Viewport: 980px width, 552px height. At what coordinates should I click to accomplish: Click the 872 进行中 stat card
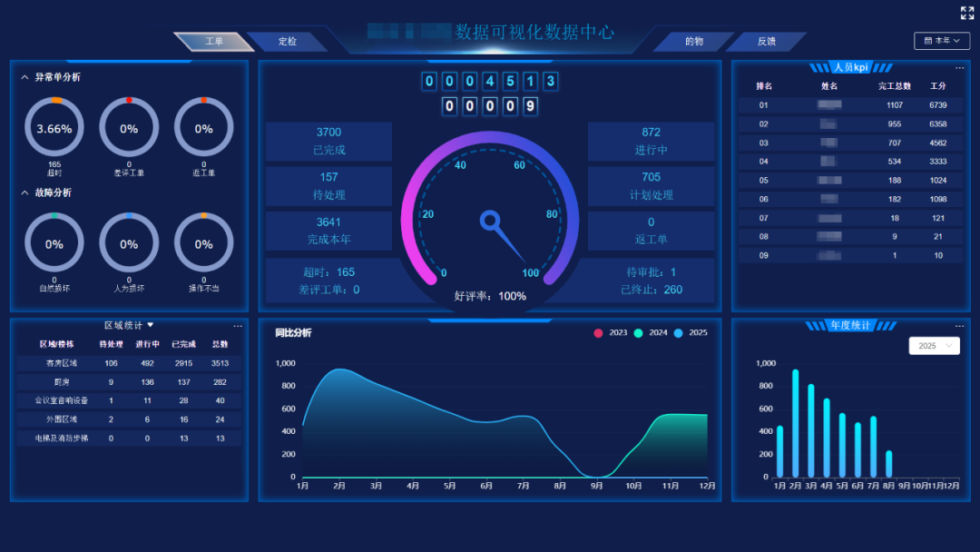650,141
